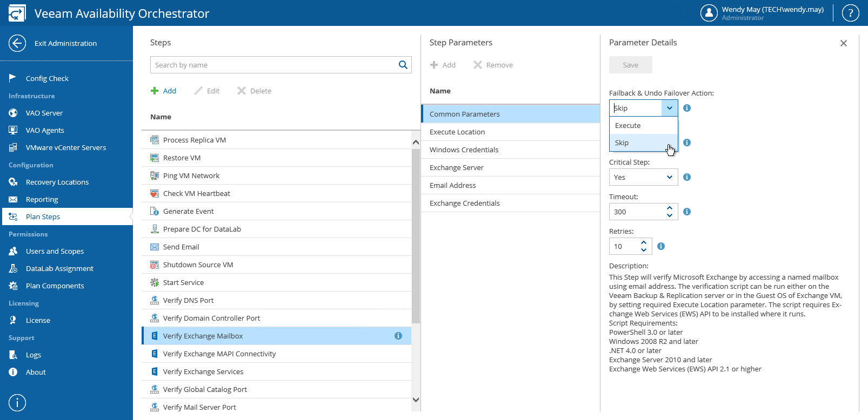Decrease the Retries value
The image size is (868, 420).
click(644, 250)
